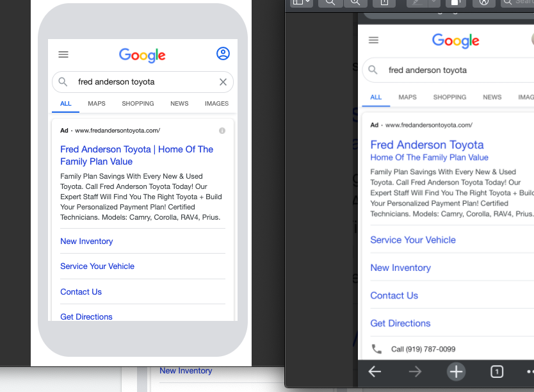
Task: Open Get Directions link in left mockup
Action: coord(86,316)
